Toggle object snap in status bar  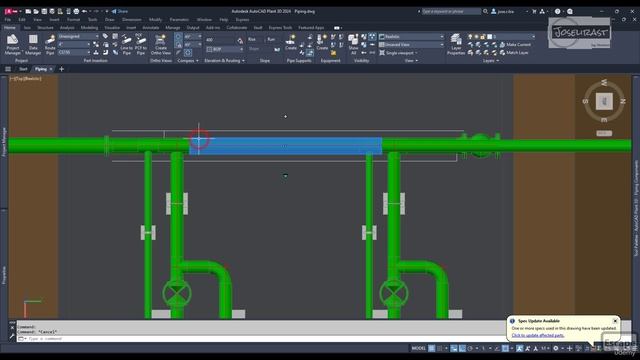(x=505, y=348)
